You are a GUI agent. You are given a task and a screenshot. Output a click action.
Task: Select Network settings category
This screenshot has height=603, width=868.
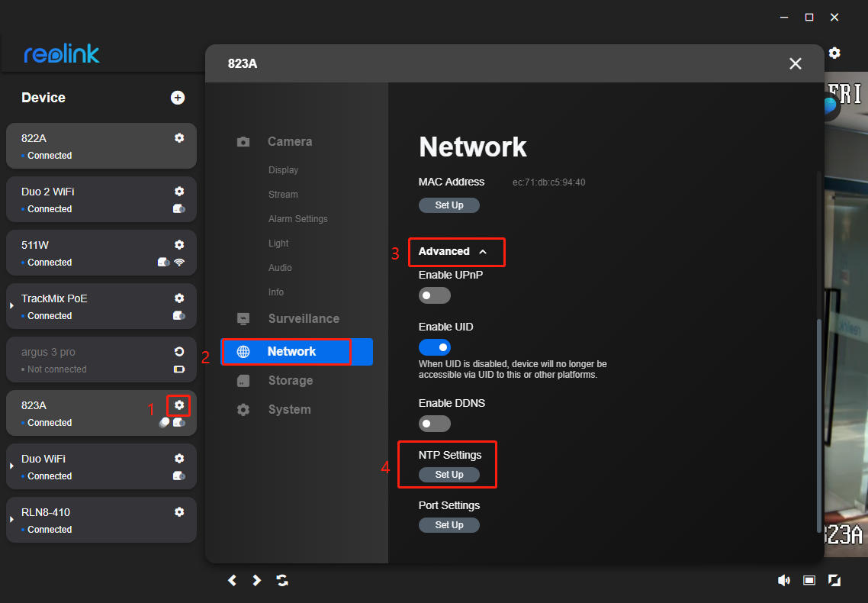click(297, 352)
